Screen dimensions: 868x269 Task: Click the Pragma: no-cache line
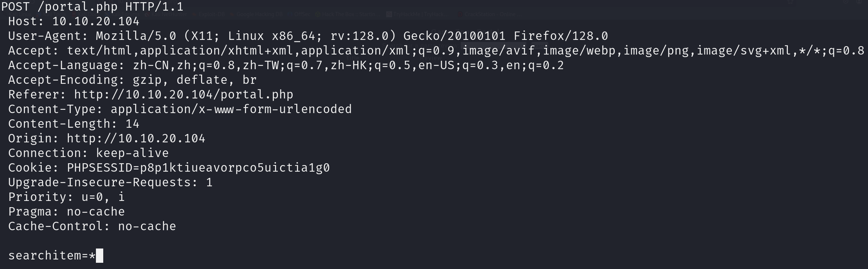pos(66,212)
